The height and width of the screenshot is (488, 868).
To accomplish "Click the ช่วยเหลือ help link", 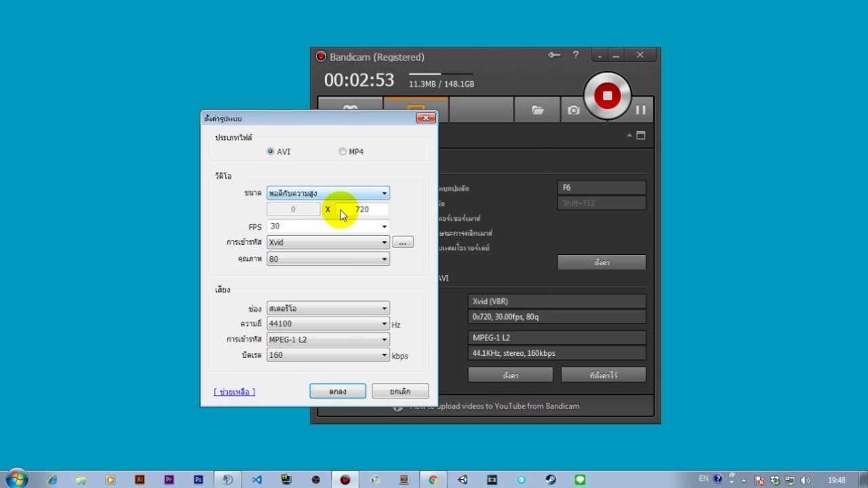I will [235, 392].
